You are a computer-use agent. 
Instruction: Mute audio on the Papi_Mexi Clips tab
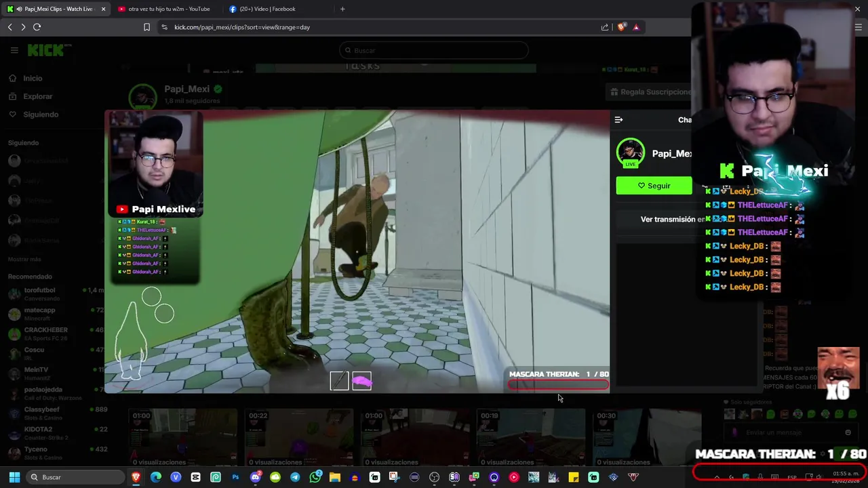point(19,9)
